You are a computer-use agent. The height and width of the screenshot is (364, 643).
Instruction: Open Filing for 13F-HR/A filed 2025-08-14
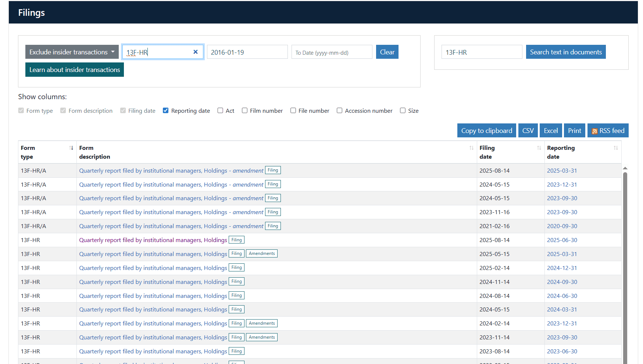273,170
